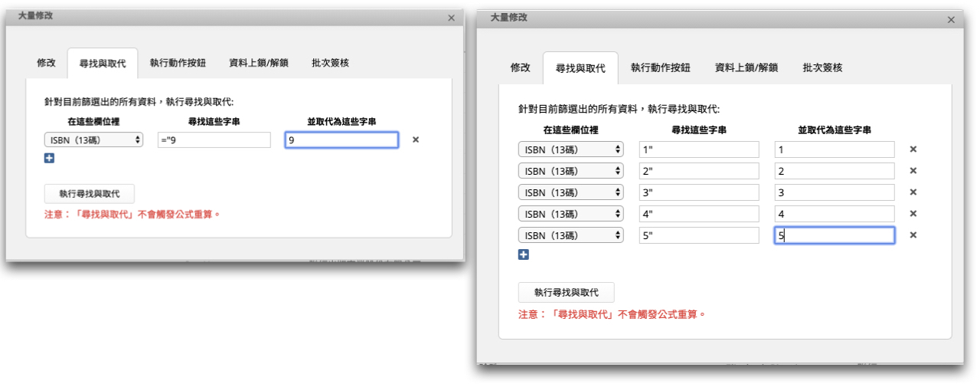Expand the field dropdown for the 1" row
Viewport: 980px width, 384px height.
coord(570,149)
